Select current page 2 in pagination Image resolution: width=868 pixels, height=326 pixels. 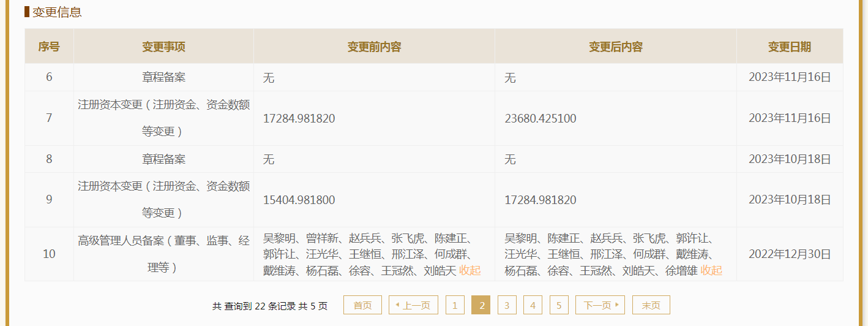coord(481,305)
